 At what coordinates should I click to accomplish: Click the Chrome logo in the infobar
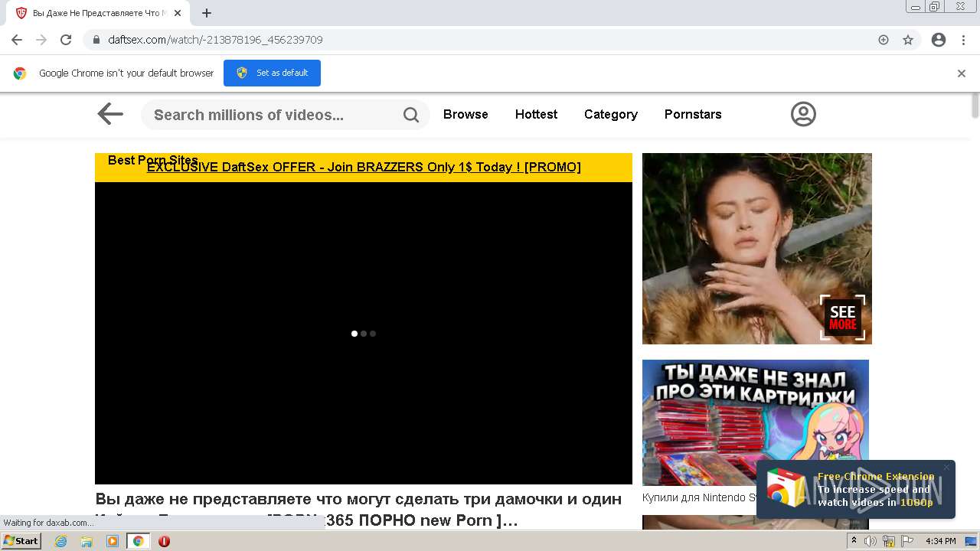click(x=20, y=73)
